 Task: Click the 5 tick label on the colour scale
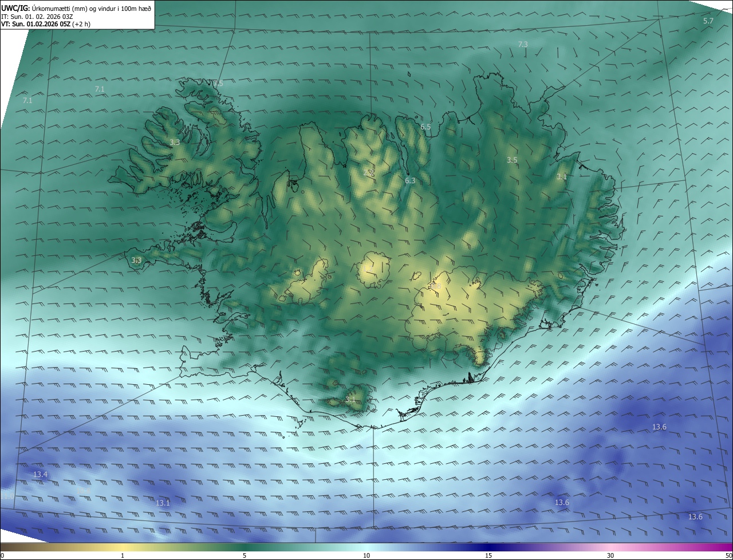click(x=245, y=555)
